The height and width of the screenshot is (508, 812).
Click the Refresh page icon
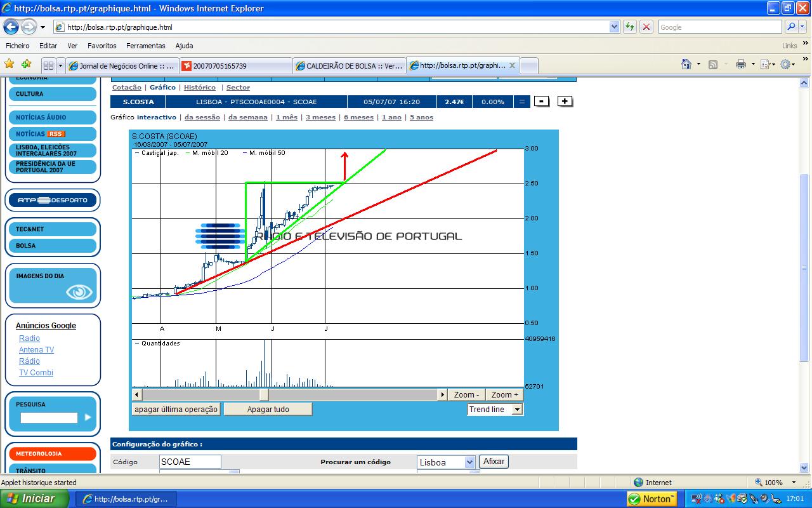point(629,27)
